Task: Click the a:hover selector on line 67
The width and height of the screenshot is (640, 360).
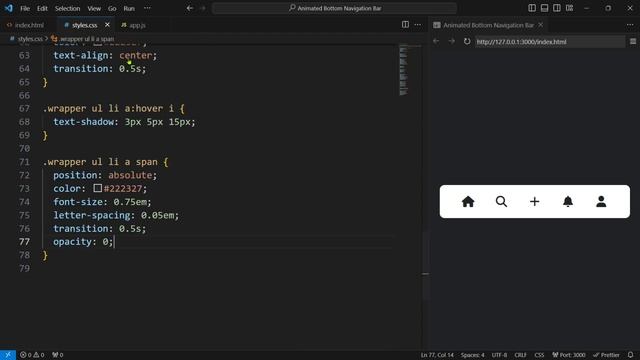Action: pyautogui.click(x=144, y=109)
